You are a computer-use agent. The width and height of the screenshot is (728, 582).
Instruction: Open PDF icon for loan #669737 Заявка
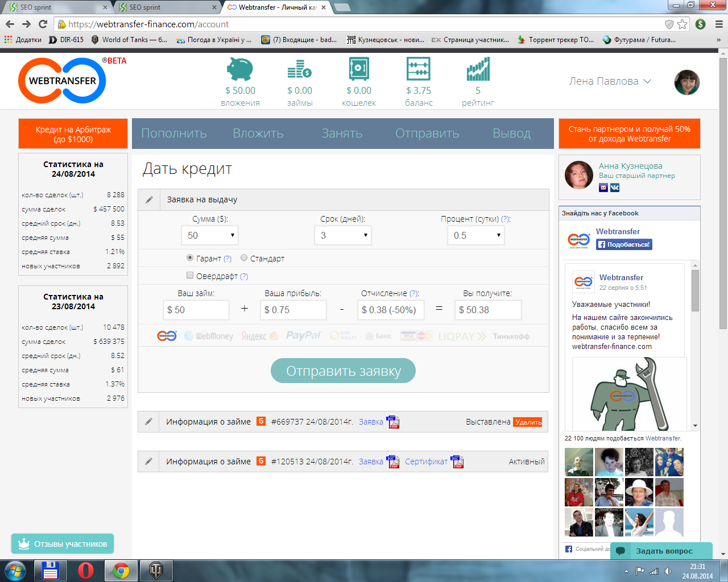pos(393,422)
